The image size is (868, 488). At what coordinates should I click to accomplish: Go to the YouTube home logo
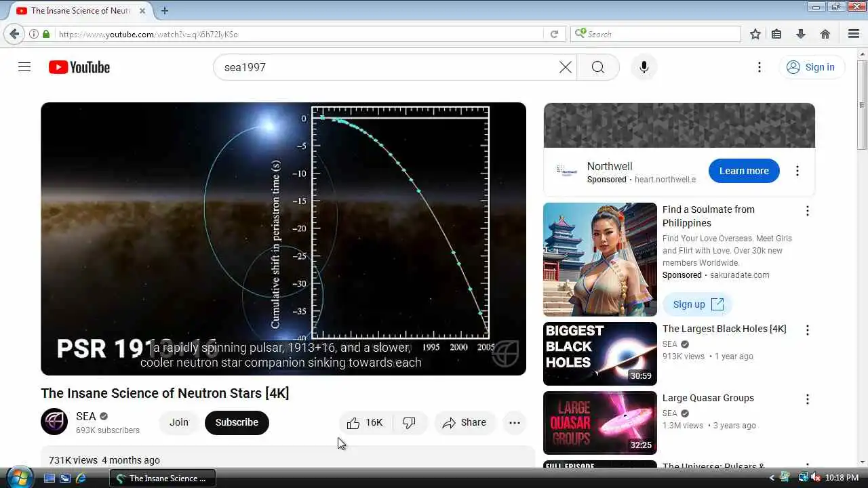[79, 67]
